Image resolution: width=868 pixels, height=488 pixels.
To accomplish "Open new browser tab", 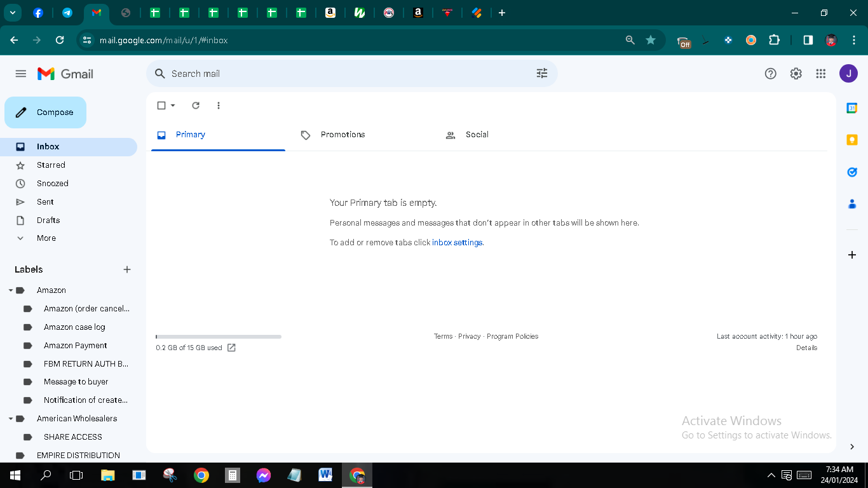I will click(x=502, y=13).
